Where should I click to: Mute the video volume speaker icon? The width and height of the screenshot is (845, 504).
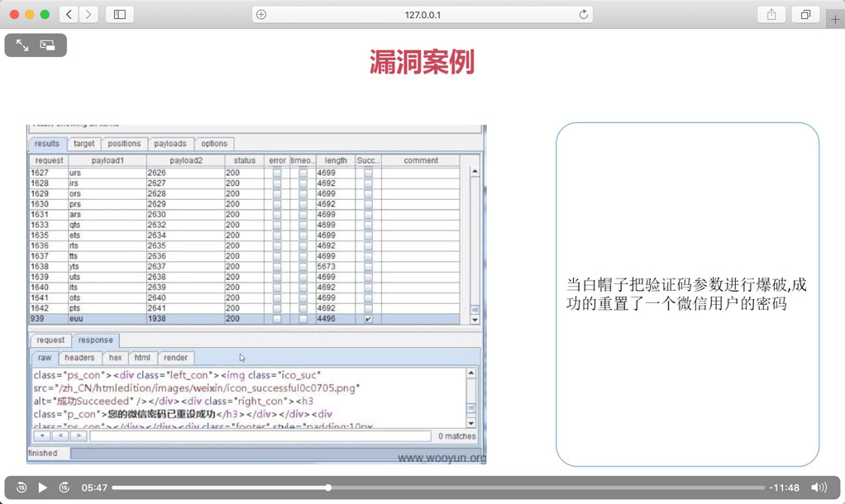(819, 487)
